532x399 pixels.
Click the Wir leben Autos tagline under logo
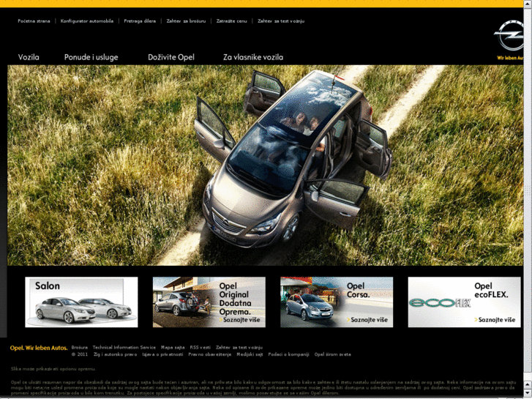click(x=510, y=58)
